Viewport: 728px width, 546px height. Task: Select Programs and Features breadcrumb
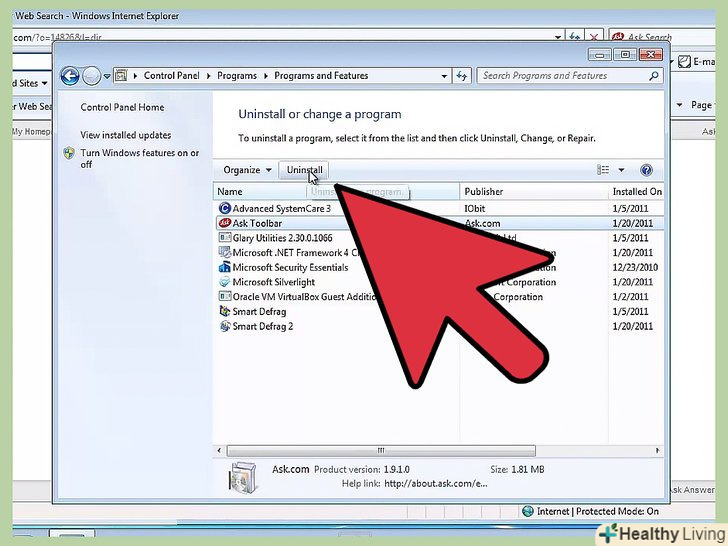click(x=321, y=75)
